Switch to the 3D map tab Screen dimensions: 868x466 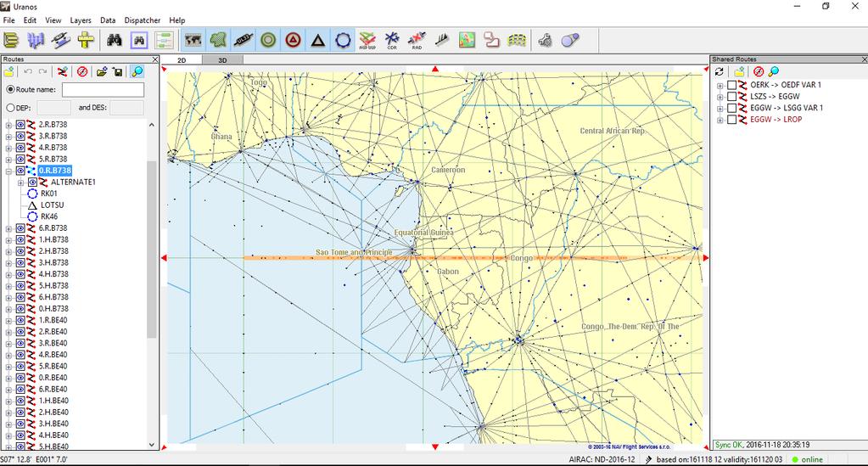[x=222, y=60]
